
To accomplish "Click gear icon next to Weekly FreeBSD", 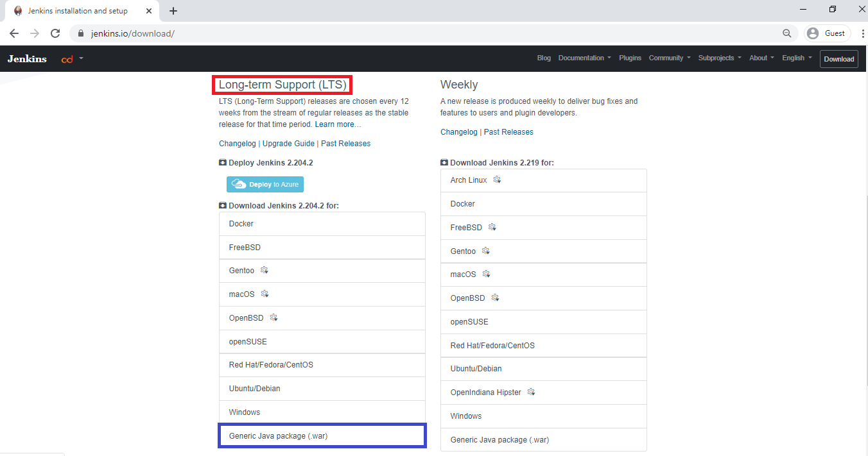I will coord(492,227).
